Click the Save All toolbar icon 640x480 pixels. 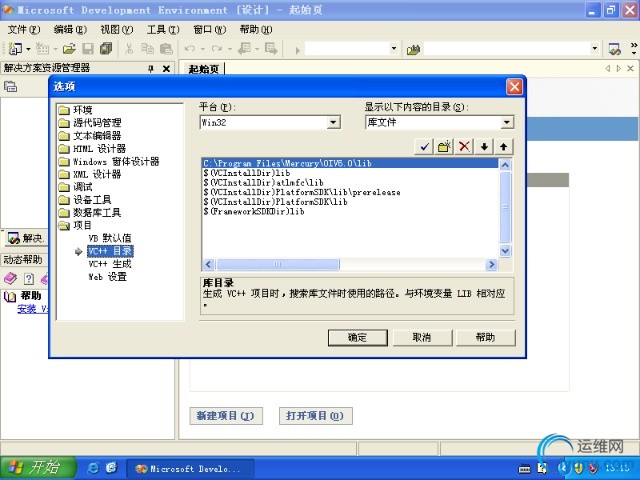click(x=106, y=49)
